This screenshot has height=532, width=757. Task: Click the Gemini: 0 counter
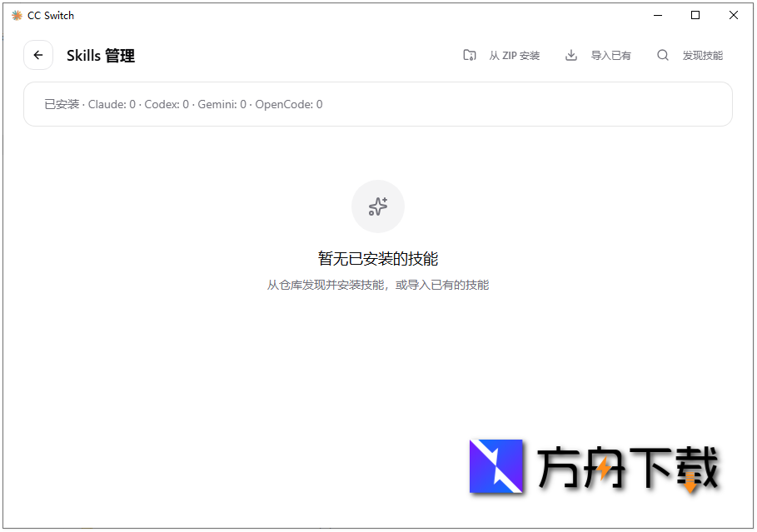(222, 104)
